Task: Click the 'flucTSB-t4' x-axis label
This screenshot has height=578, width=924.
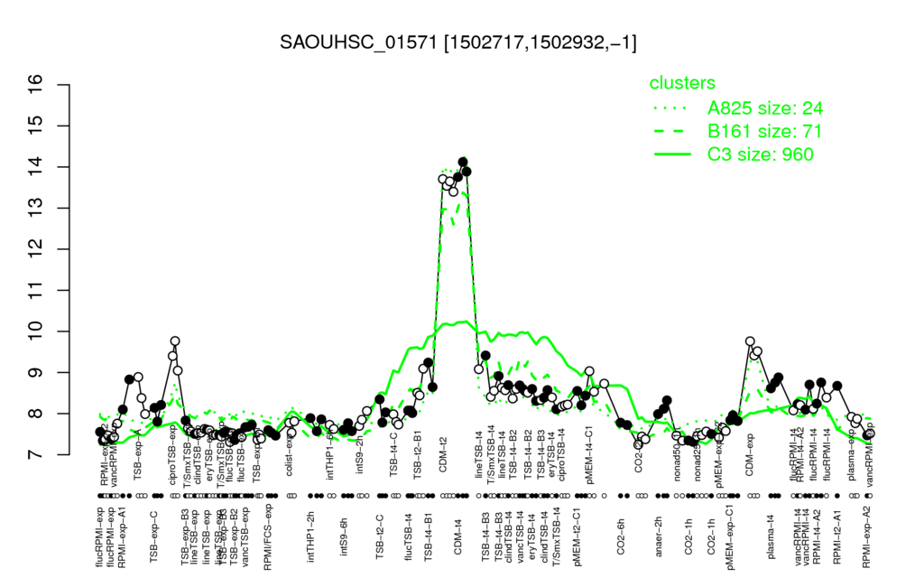Action: click(x=409, y=536)
